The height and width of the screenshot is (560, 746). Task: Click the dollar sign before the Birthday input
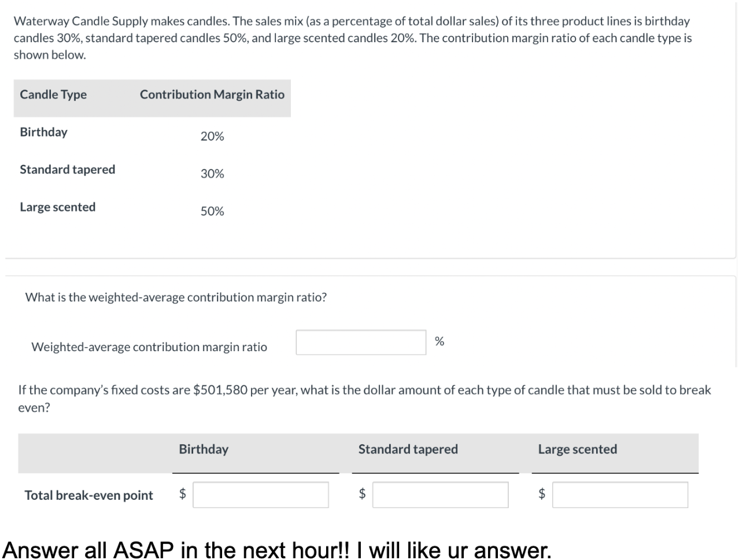coord(183,493)
